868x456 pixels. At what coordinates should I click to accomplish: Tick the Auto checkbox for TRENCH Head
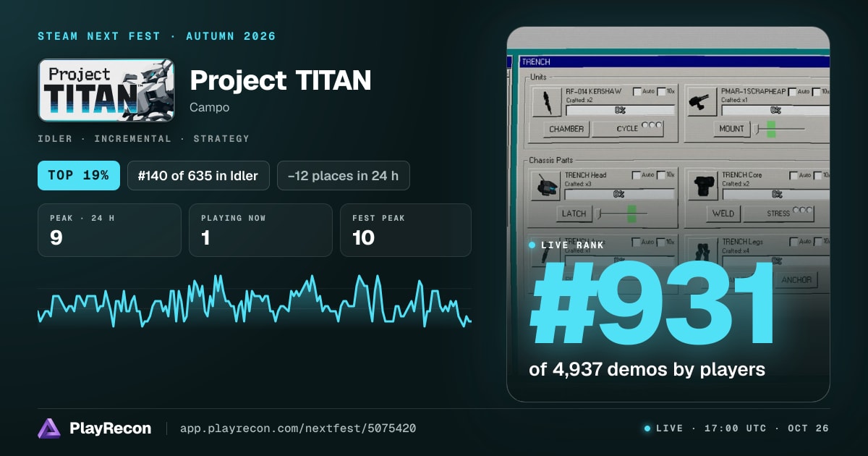coord(637,174)
